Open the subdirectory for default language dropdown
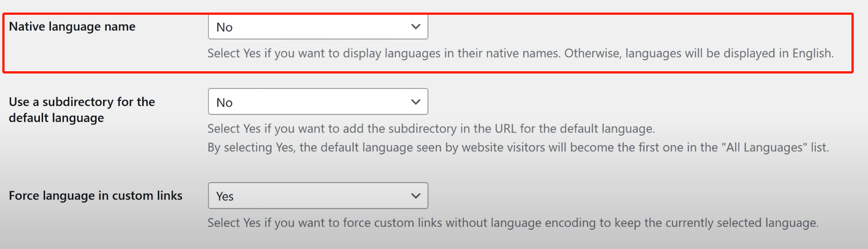 318,102
